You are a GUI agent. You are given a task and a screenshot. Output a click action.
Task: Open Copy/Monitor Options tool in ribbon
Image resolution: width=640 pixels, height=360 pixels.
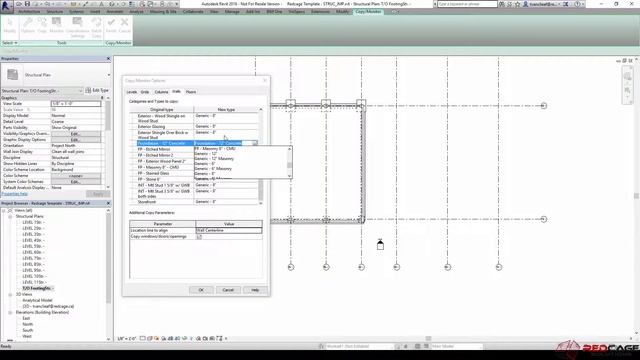(28, 26)
